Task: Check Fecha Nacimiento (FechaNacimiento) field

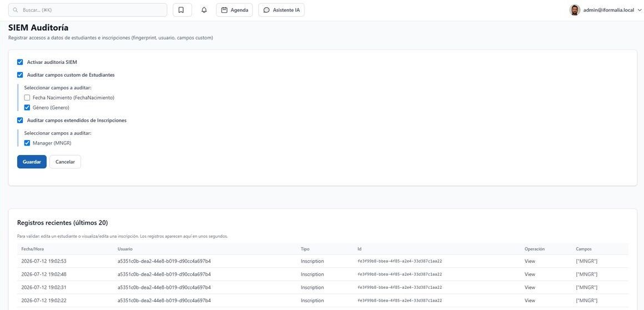Action: click(x=27, y=98)
